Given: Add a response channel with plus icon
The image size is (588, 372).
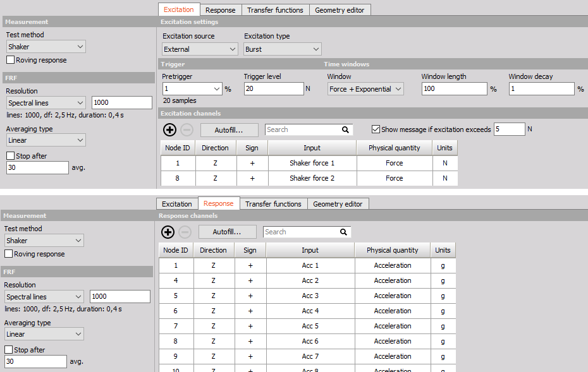Looking at the screenshot, I should pos(168,232).
